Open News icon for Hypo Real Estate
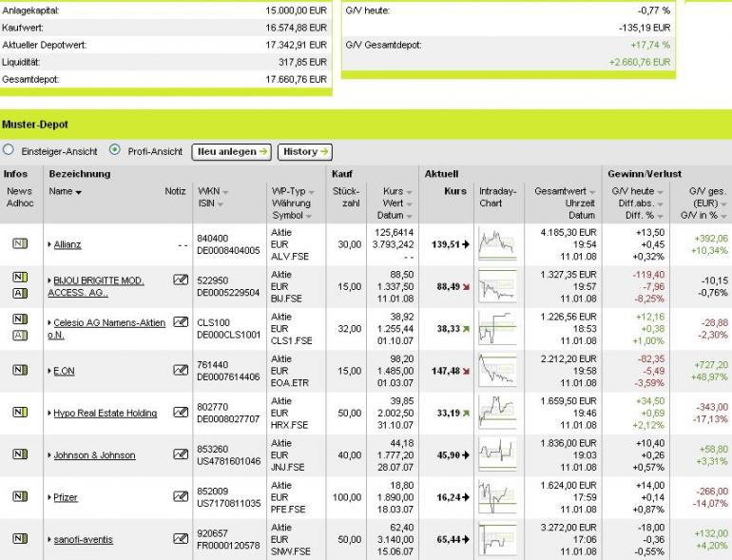Viewport: 732px width, 560px height. [20, 412]
